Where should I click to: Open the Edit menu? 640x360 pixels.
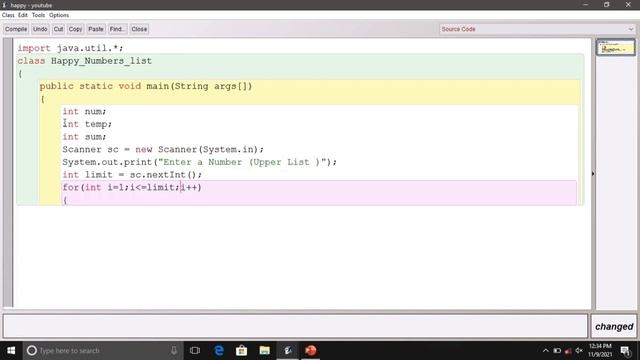coord(23,15)
